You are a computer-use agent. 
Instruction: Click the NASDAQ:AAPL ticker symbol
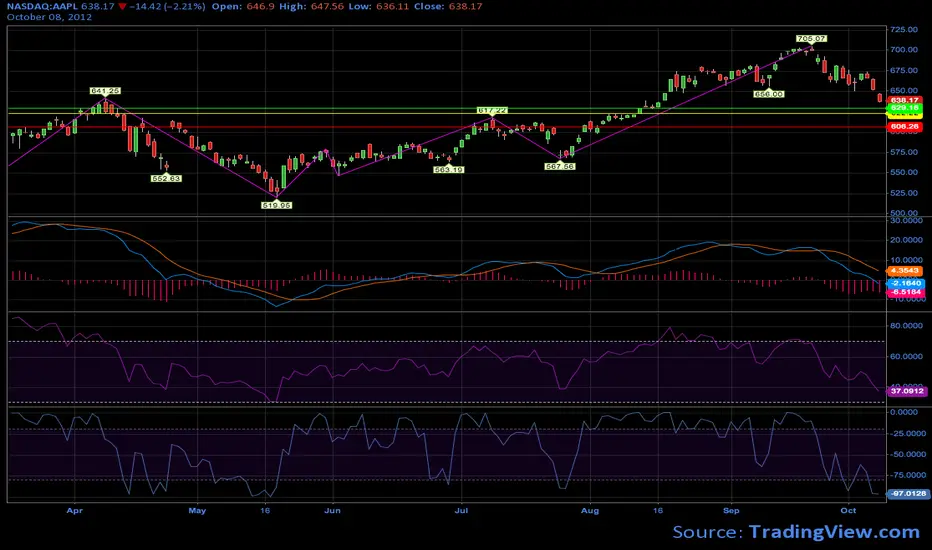42,7
